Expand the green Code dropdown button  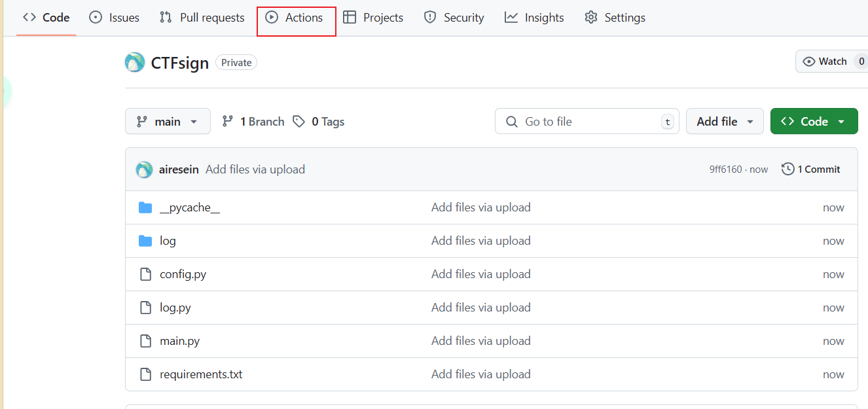814,122
